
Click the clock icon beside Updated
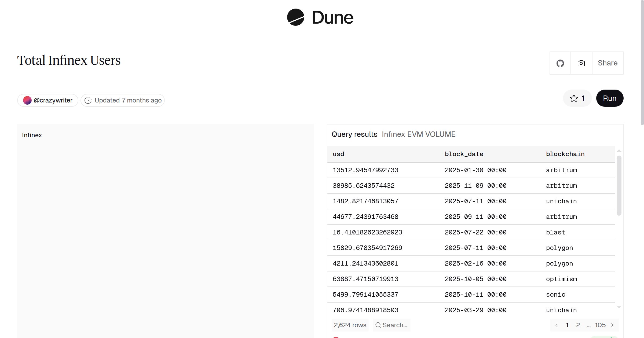click(88, 100)
